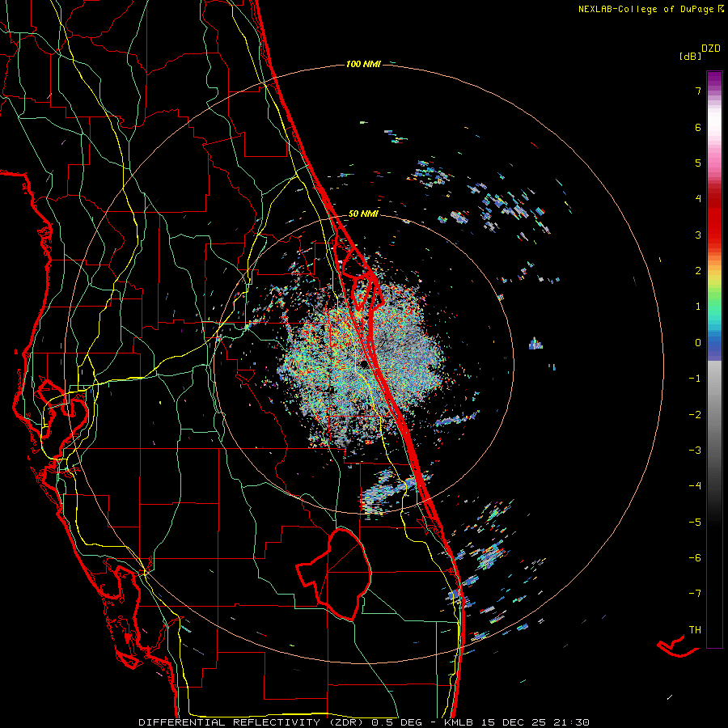Click the colorbar tick label 1
Image resolution: width=728 pixels, height=728 pixels.
click(698, 307)
